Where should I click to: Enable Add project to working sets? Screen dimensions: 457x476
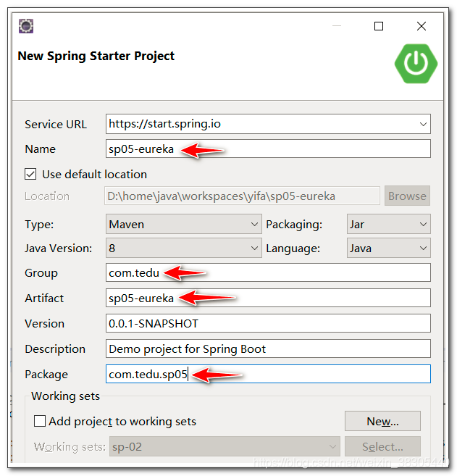click(39, 421)
